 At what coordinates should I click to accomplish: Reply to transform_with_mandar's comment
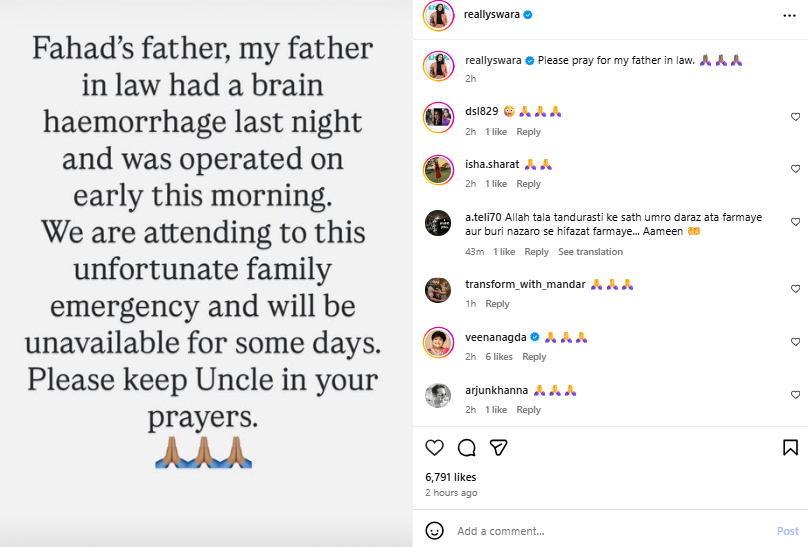497,304
